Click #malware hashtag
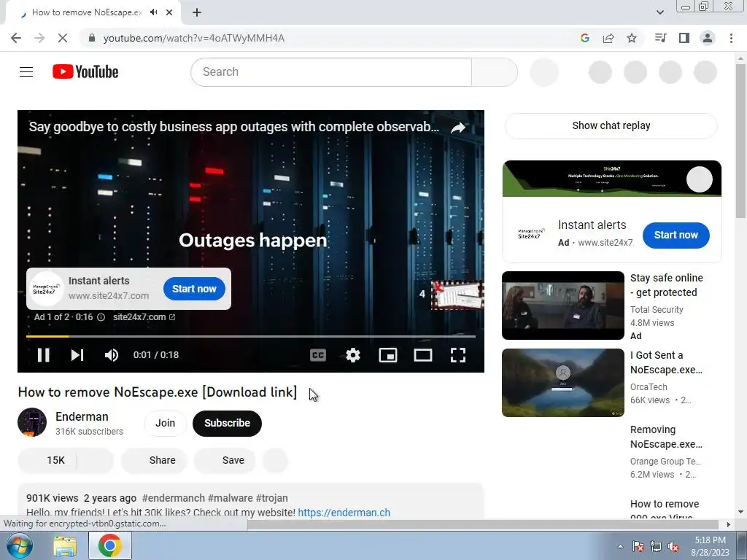 click(x=230, y=498)
